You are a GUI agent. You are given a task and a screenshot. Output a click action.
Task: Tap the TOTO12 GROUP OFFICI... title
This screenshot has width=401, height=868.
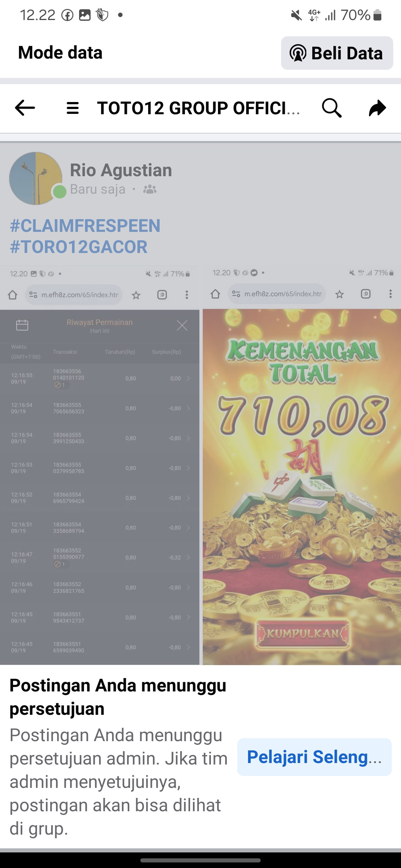[x=198, y=108]
